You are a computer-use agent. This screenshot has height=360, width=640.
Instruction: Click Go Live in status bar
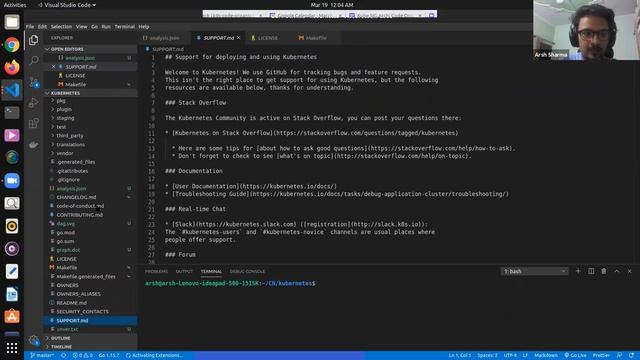(575, 355)
